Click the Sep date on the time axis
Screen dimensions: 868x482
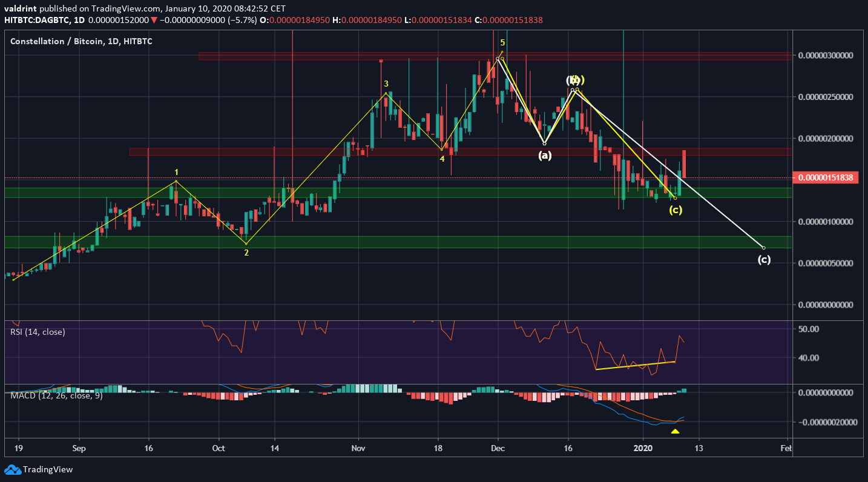coord(79,449)
